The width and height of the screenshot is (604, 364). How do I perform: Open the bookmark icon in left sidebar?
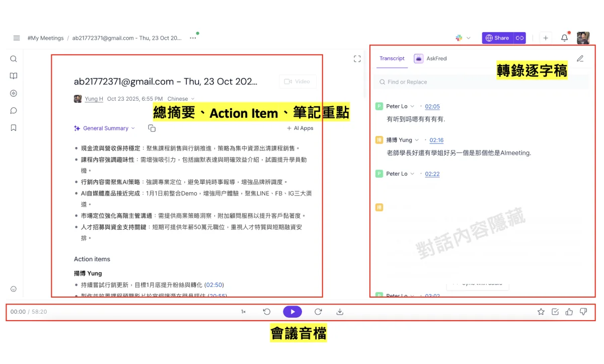click(x=14, y=128)
